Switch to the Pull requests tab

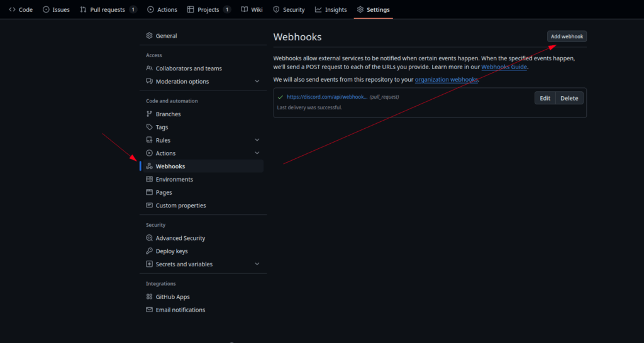click(x=108, y=9)
